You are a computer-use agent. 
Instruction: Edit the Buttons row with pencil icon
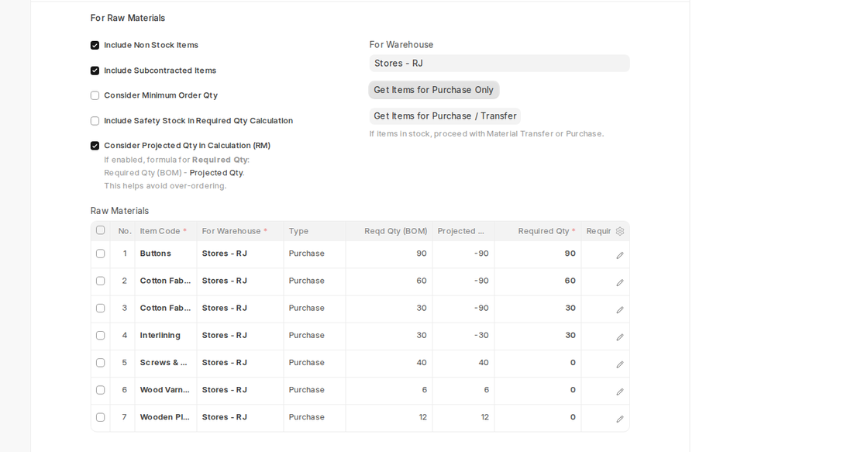(620, 255)
